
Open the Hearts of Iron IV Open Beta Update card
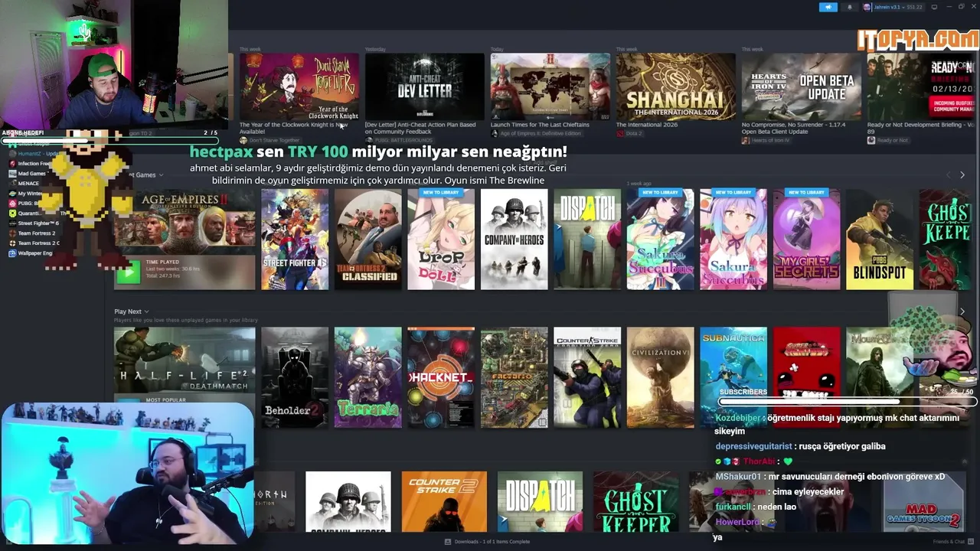(802, 86)
